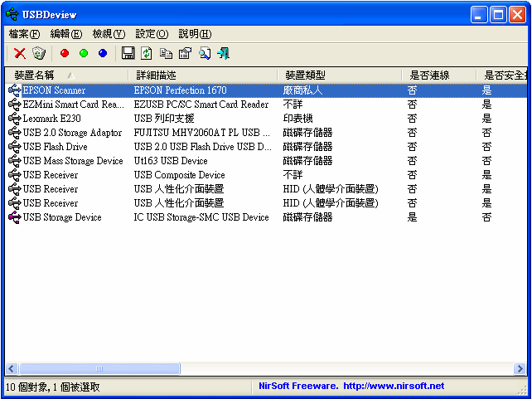Select the Lexmark E230 device row
The width and height of the screenshot is (532, 399).
pos(51,119)
